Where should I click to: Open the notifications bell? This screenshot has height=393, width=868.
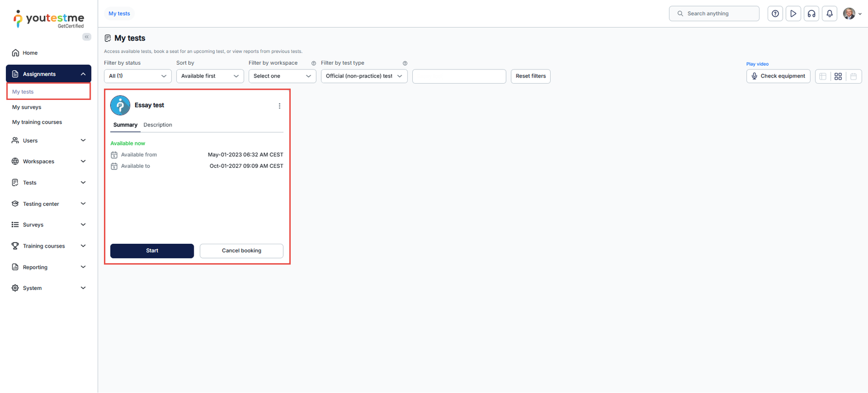point(829,14)
